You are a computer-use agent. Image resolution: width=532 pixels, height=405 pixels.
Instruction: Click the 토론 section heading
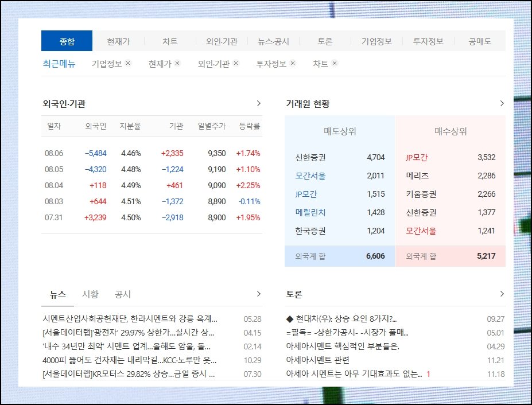[294, 294]
